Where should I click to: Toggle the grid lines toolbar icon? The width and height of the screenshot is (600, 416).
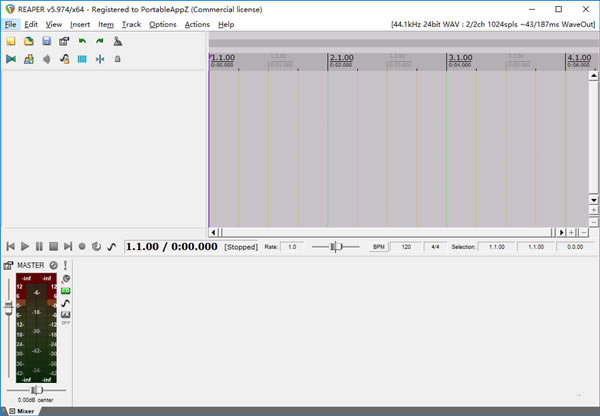pos(82,59)
